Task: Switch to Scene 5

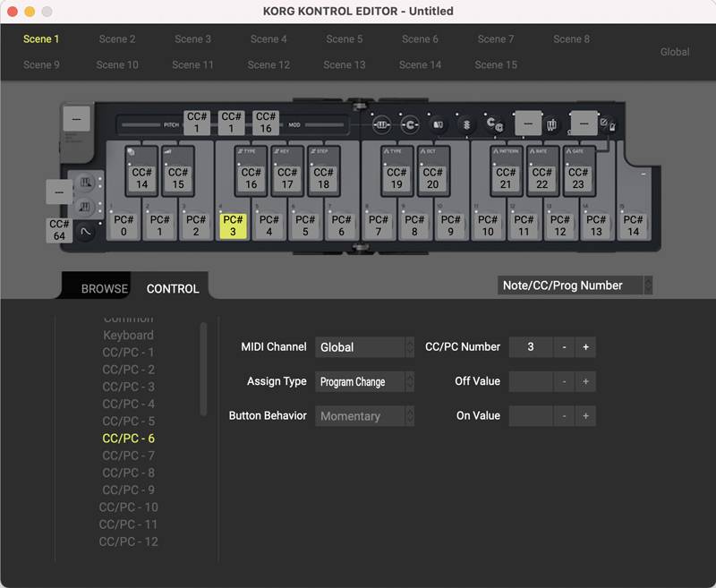Action: (x=345, y=39)
